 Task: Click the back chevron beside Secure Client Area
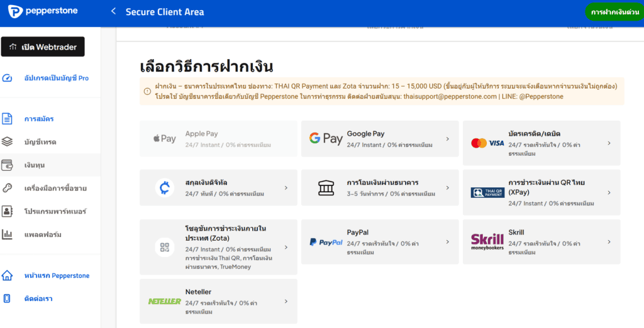(x=113, y=11)
